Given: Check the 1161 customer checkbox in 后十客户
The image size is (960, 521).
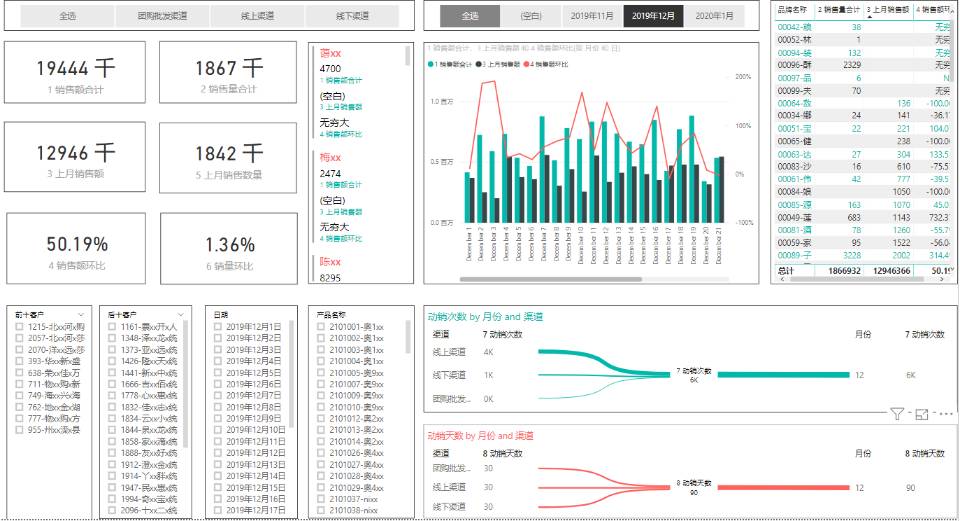Looking at the screenshot, I should 112,327.
